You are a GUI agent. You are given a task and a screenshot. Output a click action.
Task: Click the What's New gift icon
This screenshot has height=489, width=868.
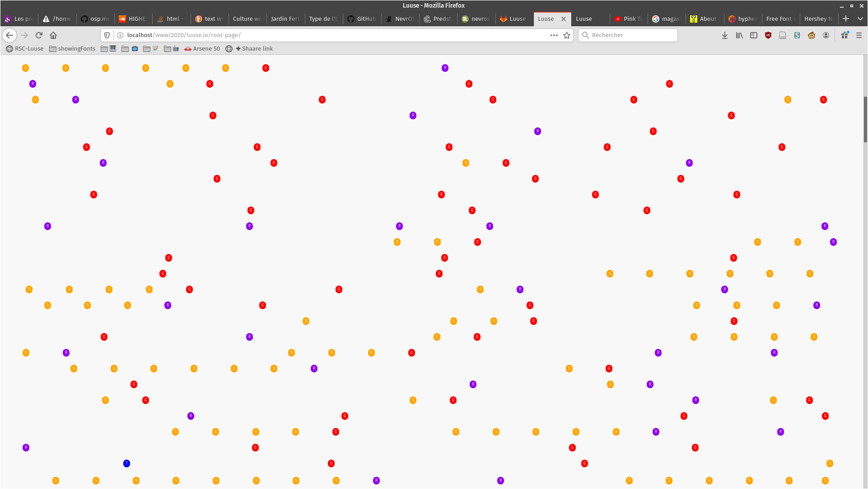845,35
